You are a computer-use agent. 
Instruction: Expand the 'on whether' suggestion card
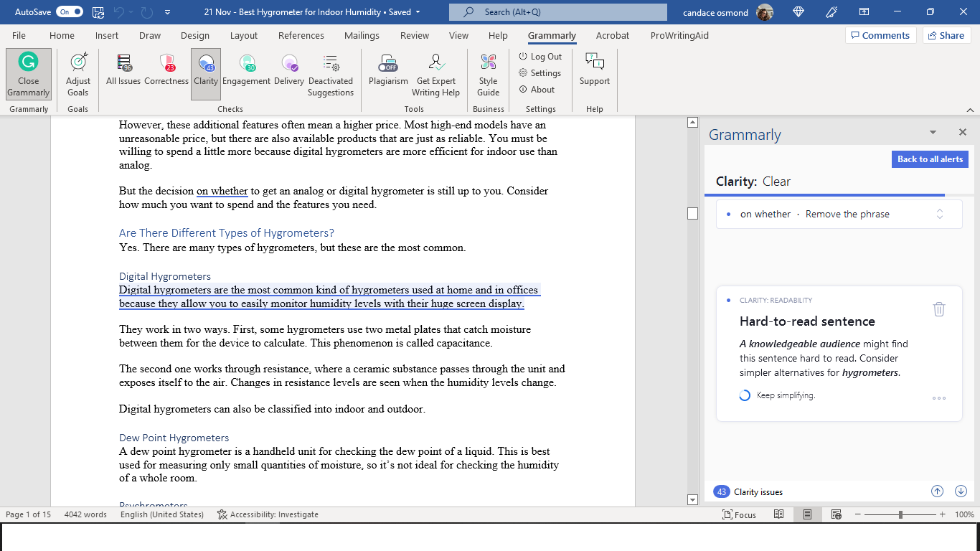point(939,214)
